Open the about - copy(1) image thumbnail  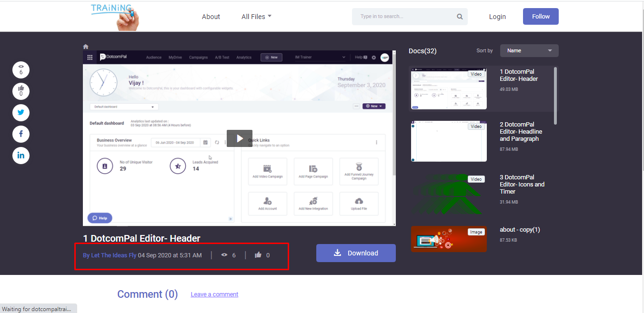pos(449,239)
